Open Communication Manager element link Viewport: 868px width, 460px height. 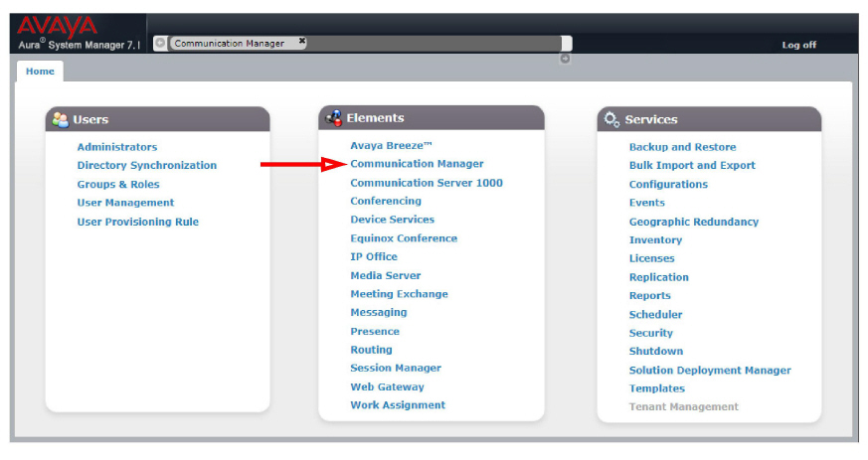click(417, 164)
